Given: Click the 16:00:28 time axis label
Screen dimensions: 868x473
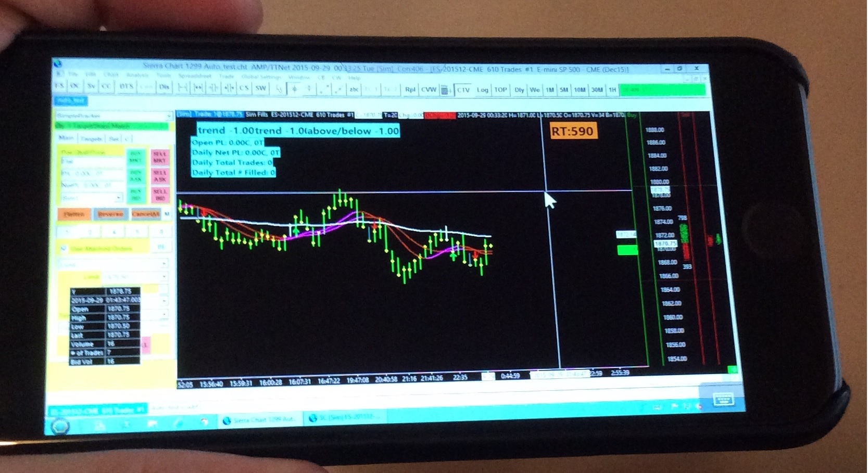Looking at the screenshot, I should coord(270,382).
